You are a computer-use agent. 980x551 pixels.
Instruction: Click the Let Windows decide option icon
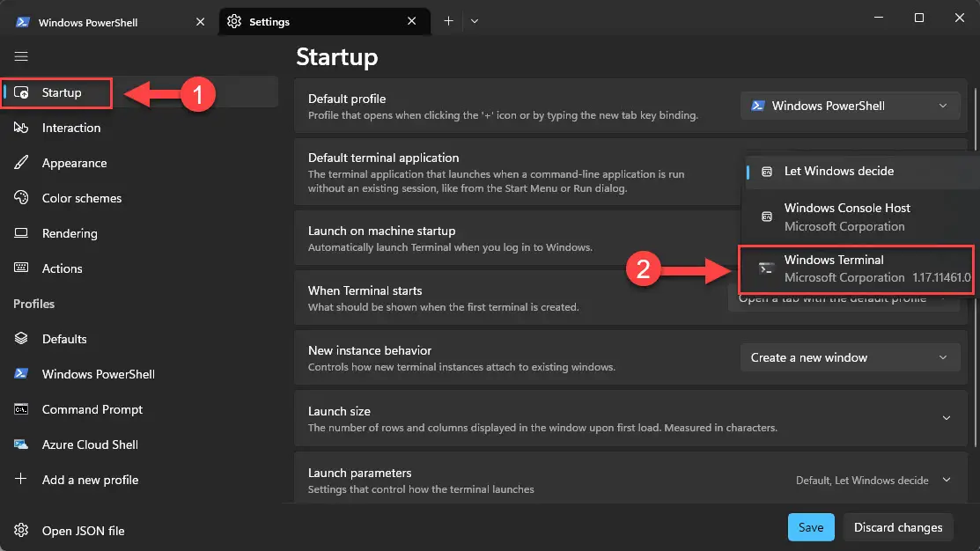[767, 171]
